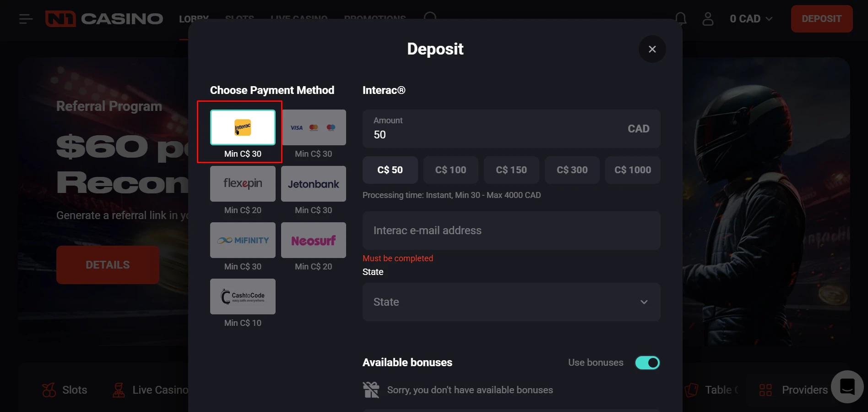
Task: Pick the C$ 300 preset amount
Action: pyautogui.click(x=572, y=170)
